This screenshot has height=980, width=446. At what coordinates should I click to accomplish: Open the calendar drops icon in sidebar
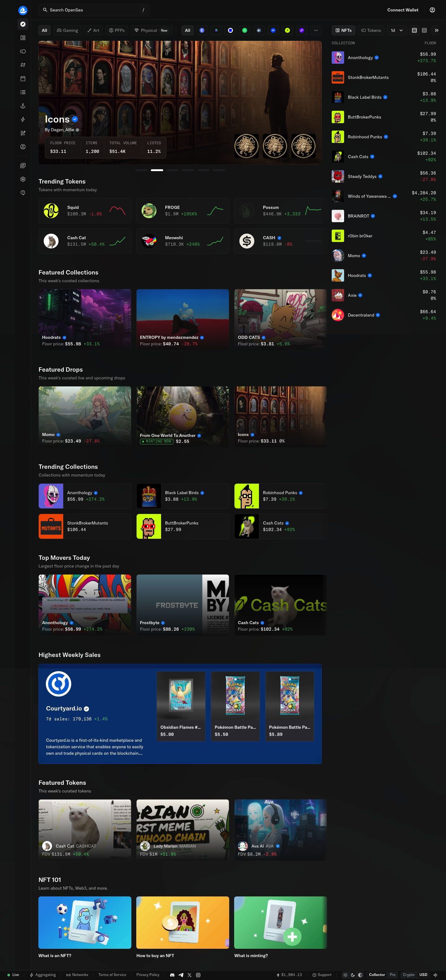[23, 79]
